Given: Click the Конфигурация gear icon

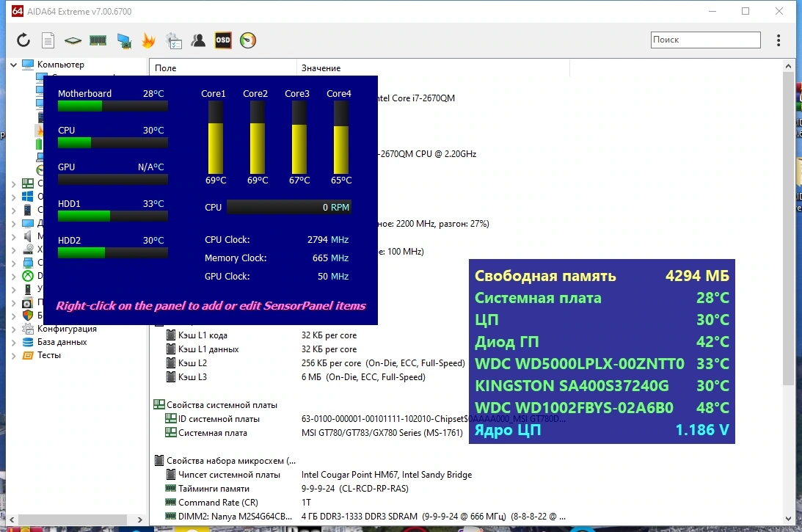Looking at the screenshot, I should point(28,329).
